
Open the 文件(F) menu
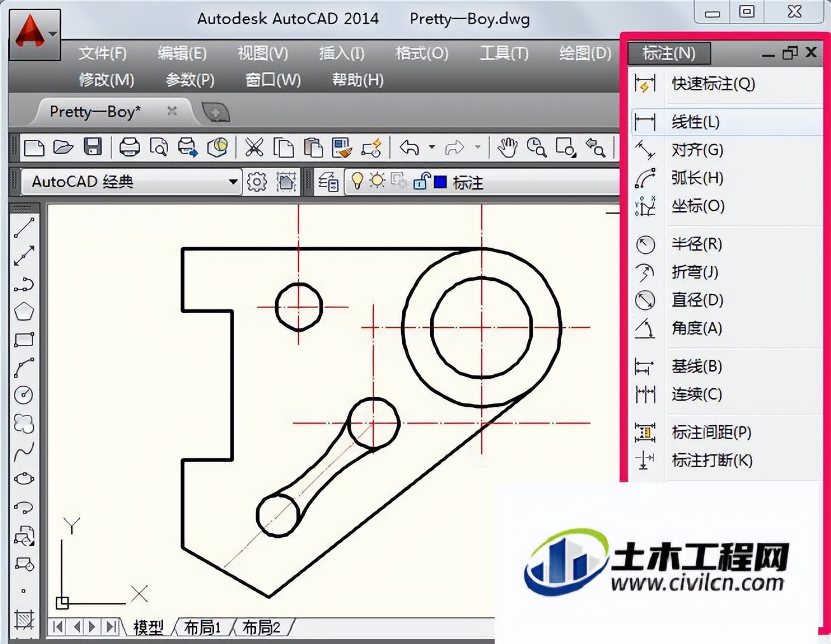click(102, 53)
